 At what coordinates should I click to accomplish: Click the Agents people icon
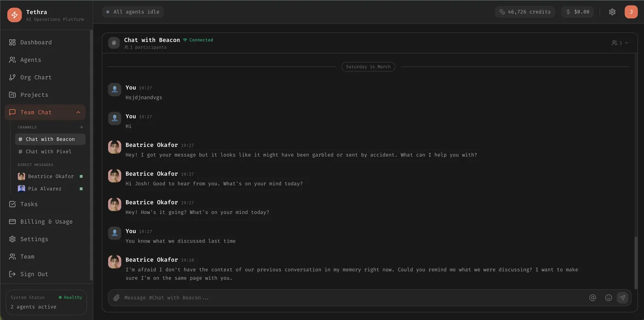(12, 60)
